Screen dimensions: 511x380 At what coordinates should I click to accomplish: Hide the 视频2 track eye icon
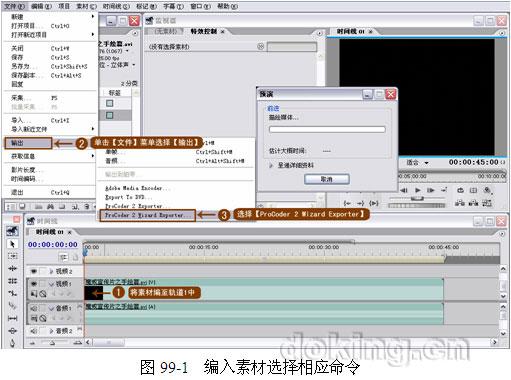(34, 271)
